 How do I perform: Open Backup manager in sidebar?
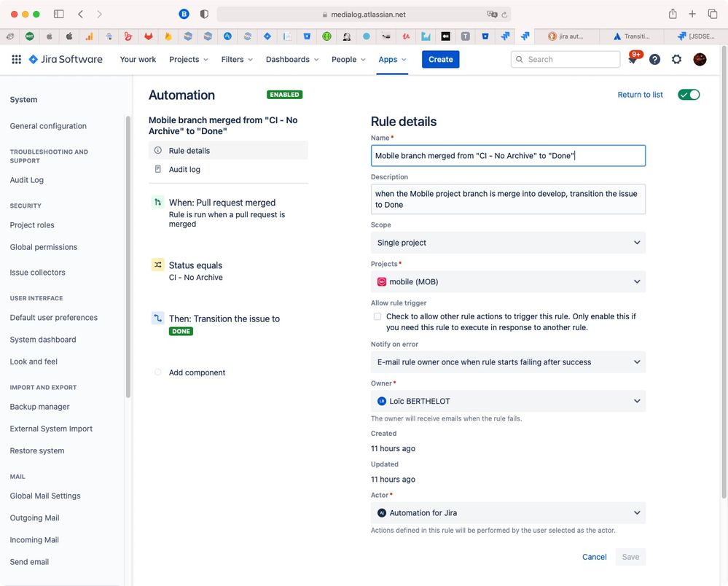[40, 406]
